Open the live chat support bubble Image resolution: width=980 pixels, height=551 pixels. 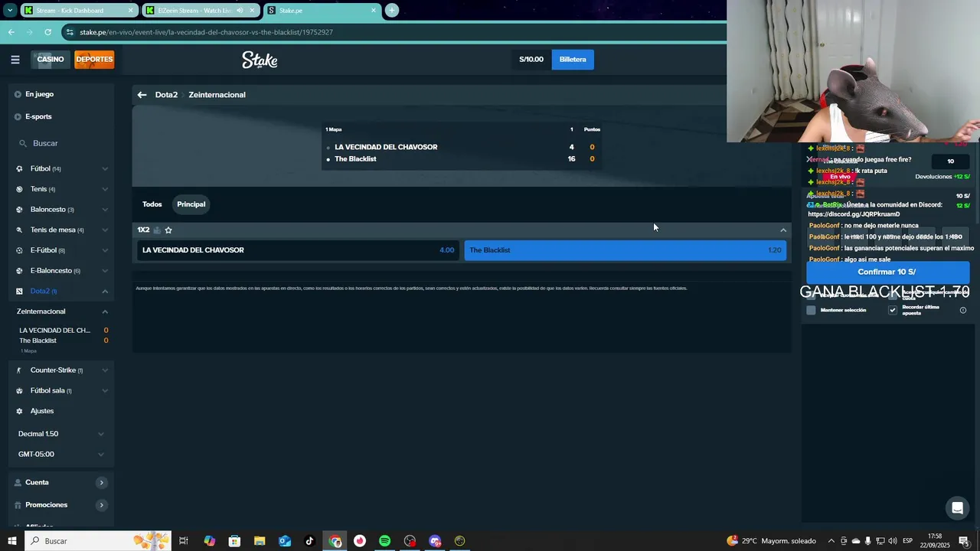tap(957, 508)
